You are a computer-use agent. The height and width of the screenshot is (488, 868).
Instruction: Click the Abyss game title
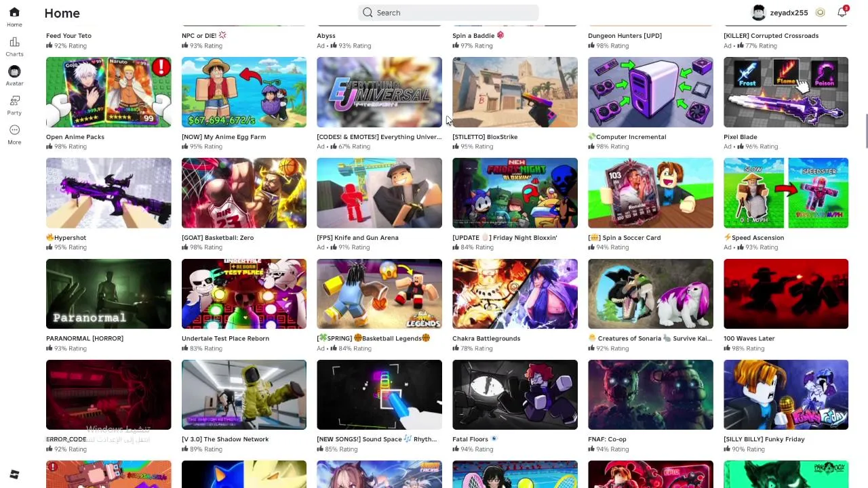point(326,36)
